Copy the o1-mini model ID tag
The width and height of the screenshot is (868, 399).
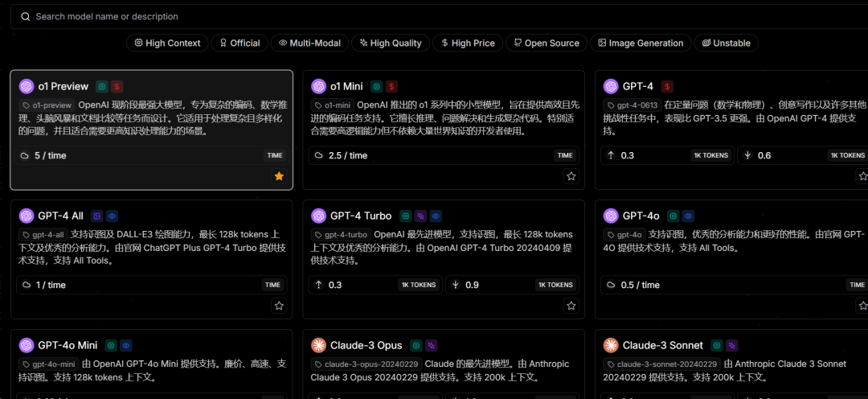333,105
